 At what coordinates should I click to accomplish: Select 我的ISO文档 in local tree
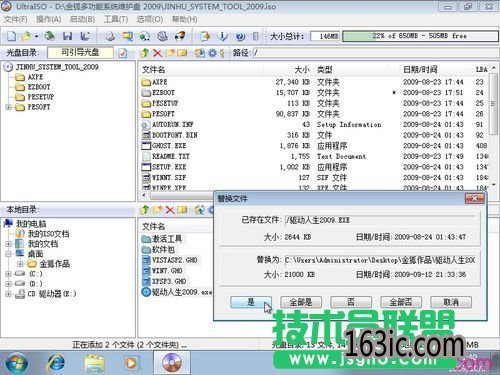click(x=48, y=234)
